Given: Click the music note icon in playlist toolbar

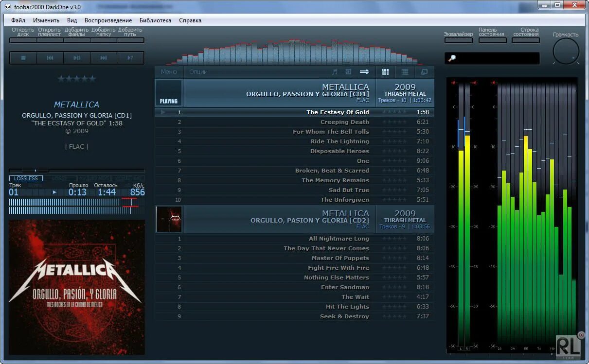Looking at the screenshot, I should coord(334,72).
